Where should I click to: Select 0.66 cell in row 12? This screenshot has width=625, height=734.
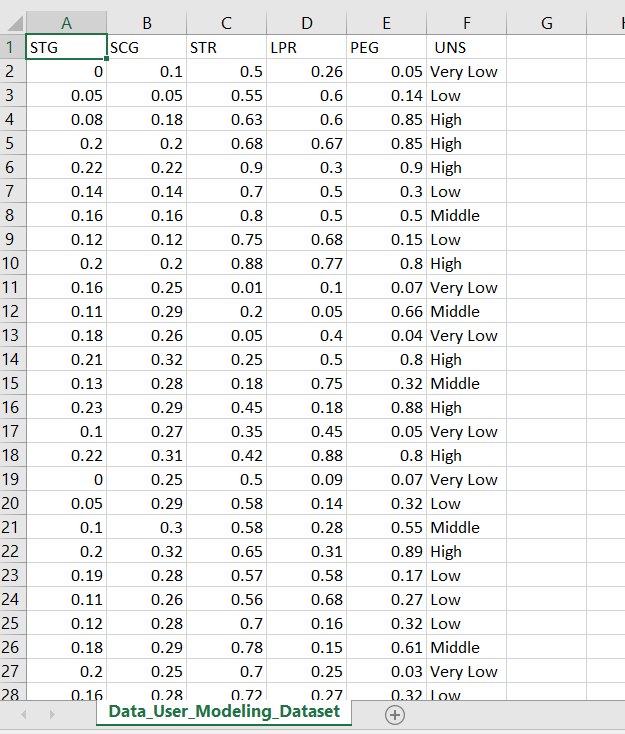coord(387,311)
